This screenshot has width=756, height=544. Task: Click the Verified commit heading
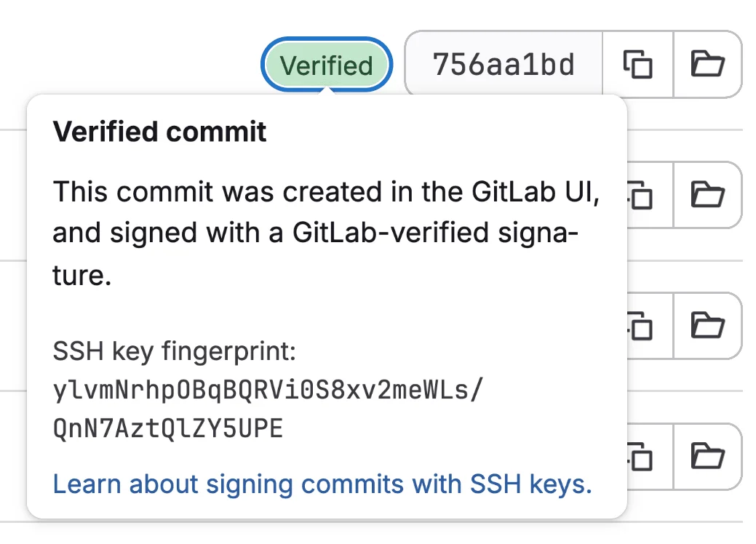pos(162,132)
